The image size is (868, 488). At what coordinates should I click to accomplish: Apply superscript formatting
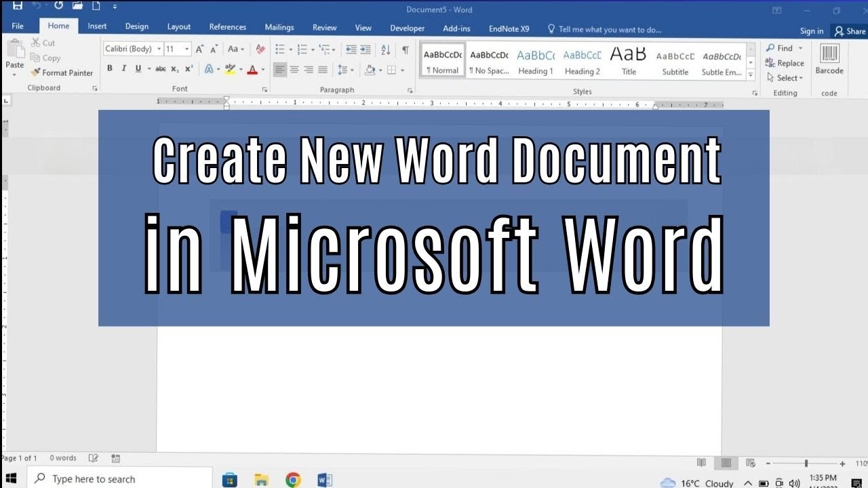pos(189,68)
